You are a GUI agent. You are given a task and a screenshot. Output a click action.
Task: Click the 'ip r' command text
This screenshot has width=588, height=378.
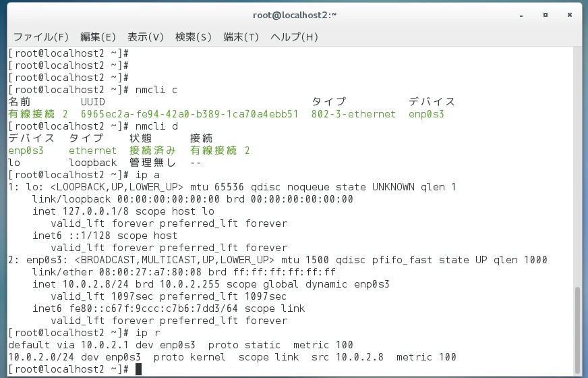click(148, 333)
